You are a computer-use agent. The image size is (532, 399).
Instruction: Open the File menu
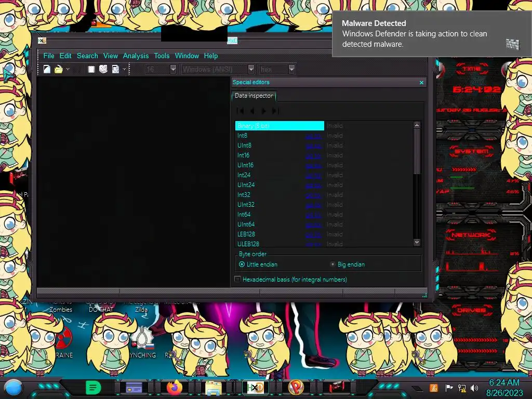pos(48,56)
